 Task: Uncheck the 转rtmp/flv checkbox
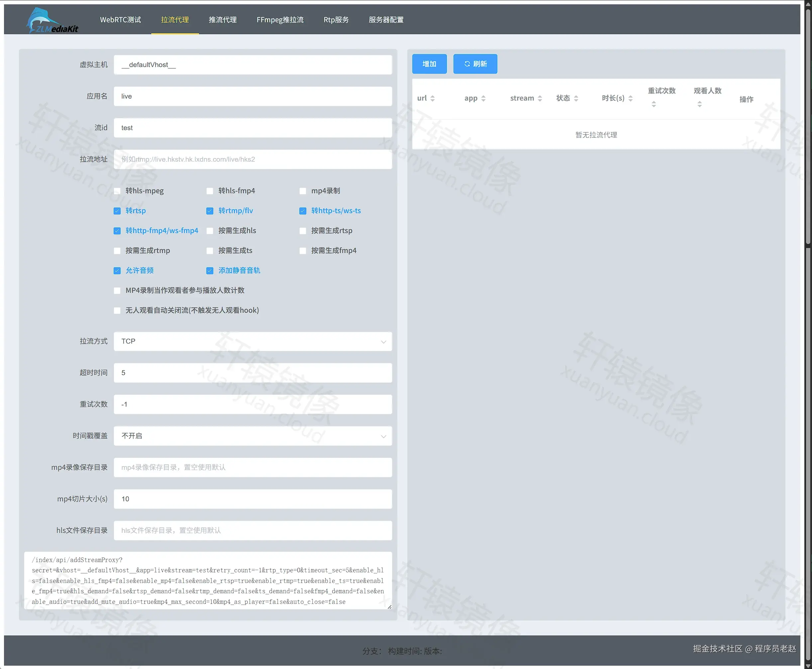[210, 211]
